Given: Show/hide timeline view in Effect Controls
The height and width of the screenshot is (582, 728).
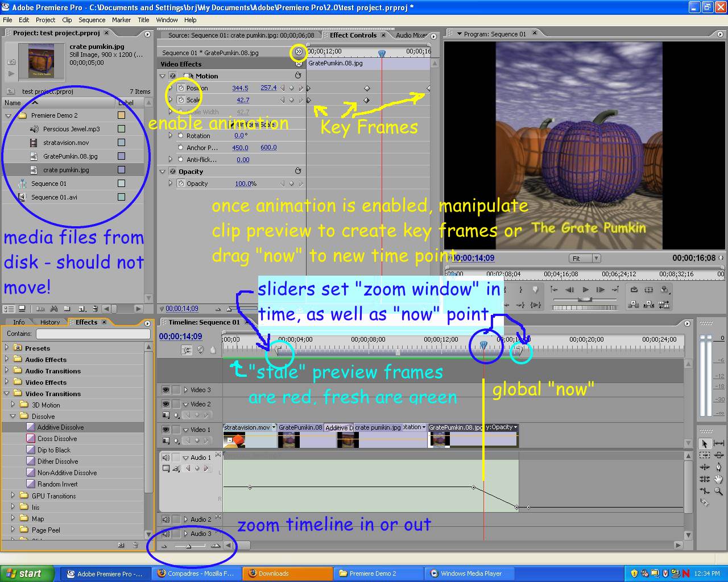Looking at the screenshot, I should click(299, 52).
